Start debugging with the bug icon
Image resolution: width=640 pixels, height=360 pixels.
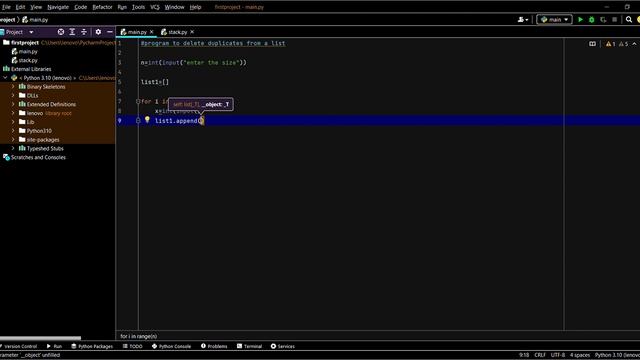tap(592, 20)
